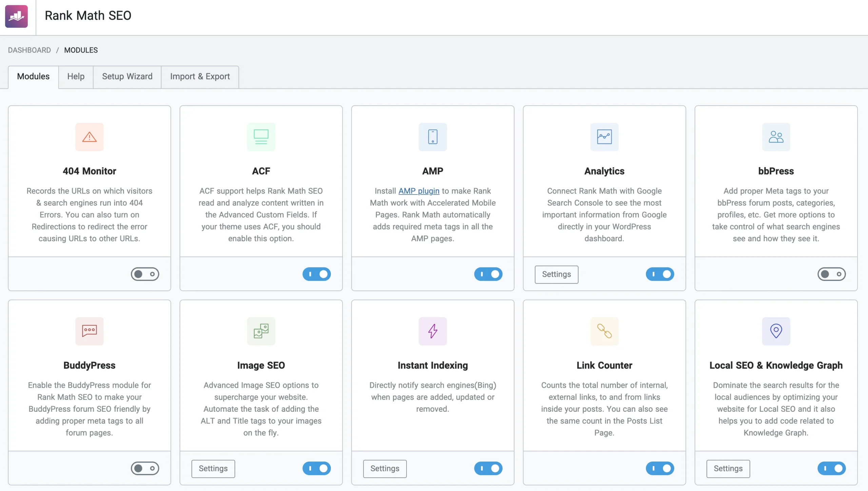Screen dimensions: 868x491
Task: Click the 404 Monitor warning triangle icon
Action: click(90, 137)
